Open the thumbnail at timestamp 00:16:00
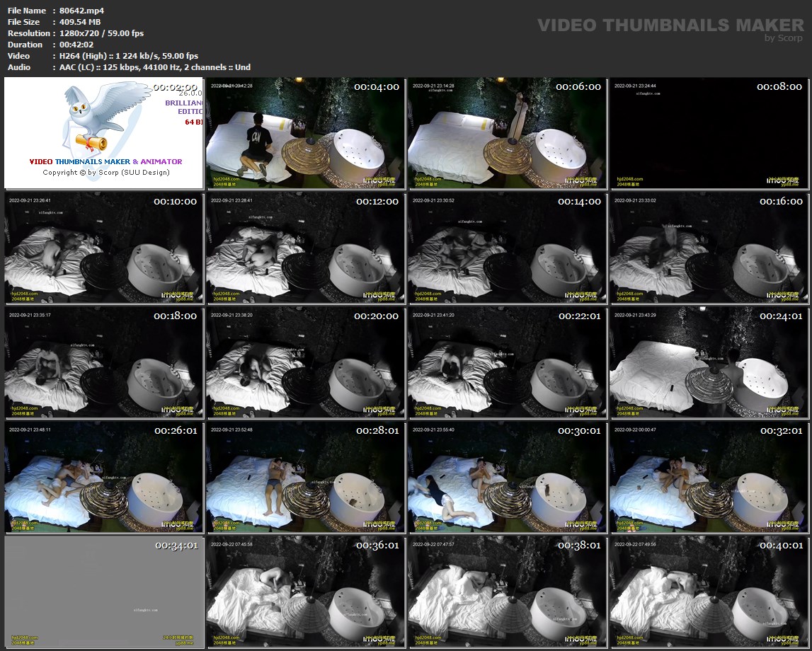The height and width of the screenshot is (651, 812). (709, 248)
